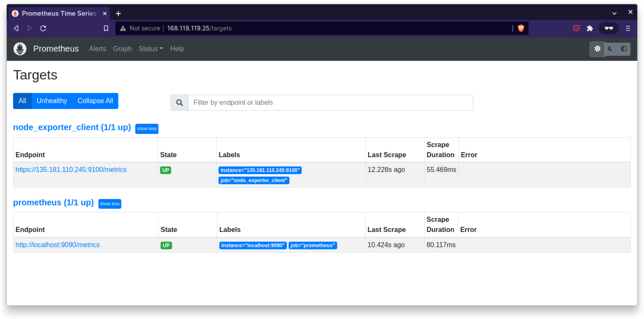644x319 pixels.
Task: Click the Pocket extension icon
Action: (576, 28)
